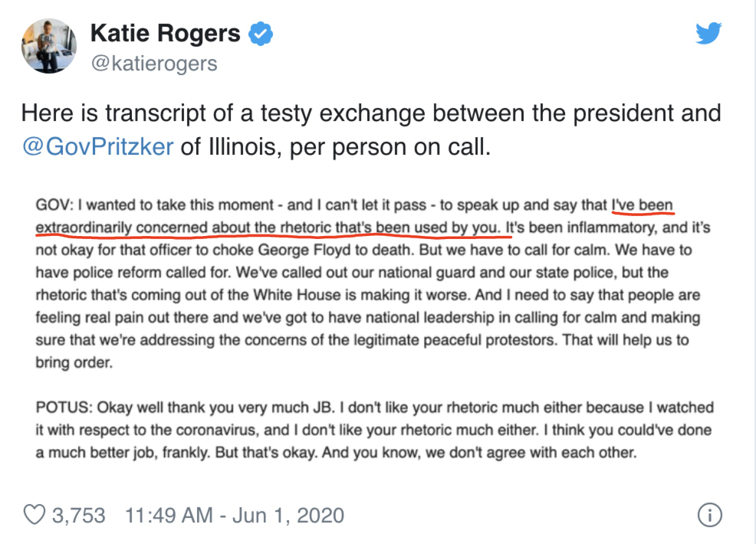Click the blue verified badge
The width and height of the screenshot is (756, 544).
(261, 34)
